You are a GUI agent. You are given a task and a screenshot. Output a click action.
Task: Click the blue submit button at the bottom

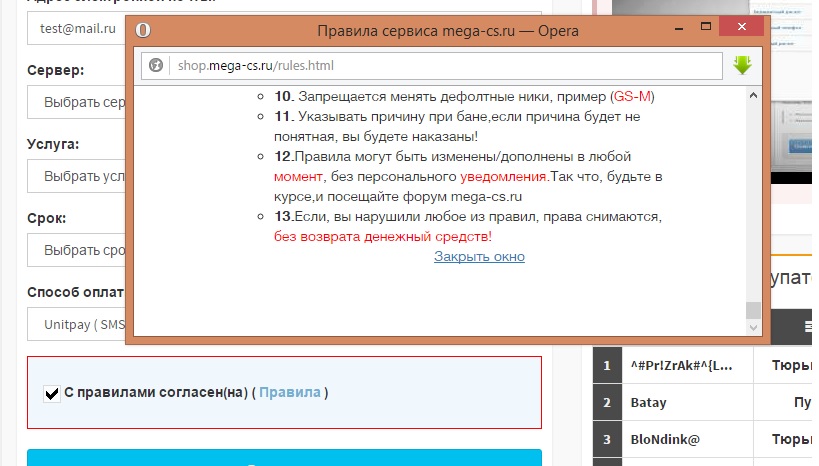point(284,457)
